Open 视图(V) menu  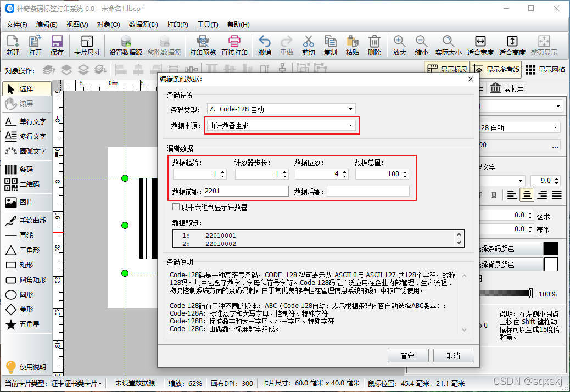(x=77, y=24)
